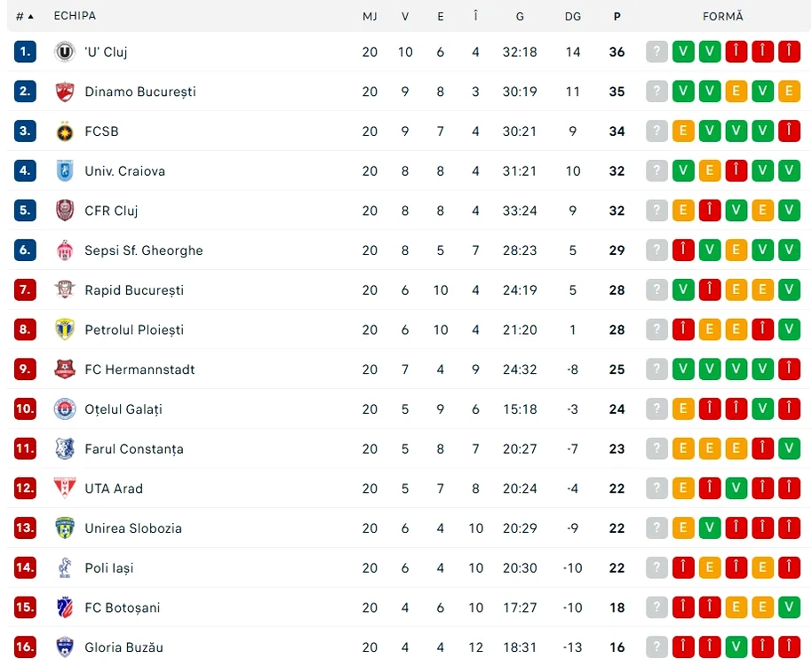This screenshot has width=812, height=666.
Task: Click Univ. Craiova crest icon
Action: click(x=65, y=170)
